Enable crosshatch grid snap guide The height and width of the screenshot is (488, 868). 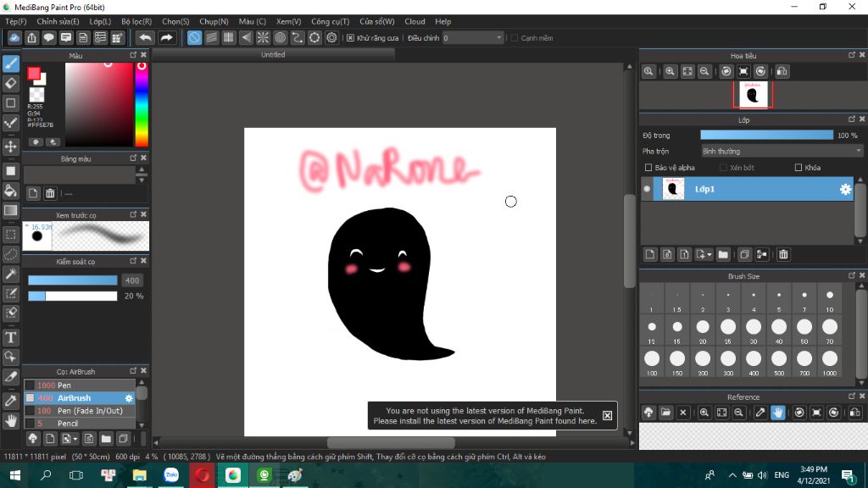(x=229, y=37)
